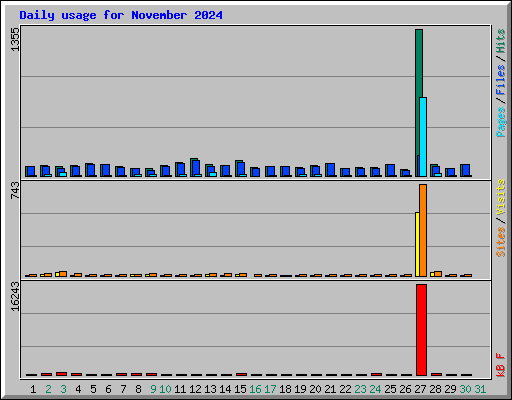Click the 16243 axis value label

click(x=15, y=297)
